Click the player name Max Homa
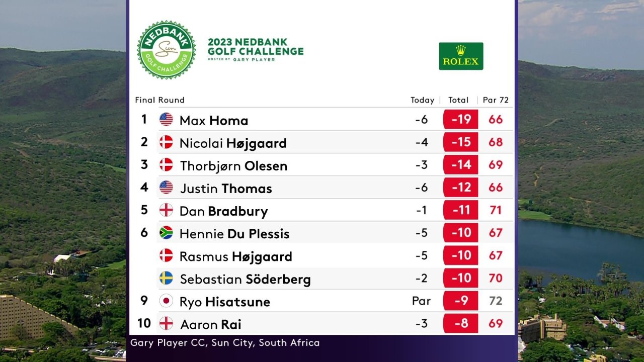The width and height of the screenshot is (644, 362). click(214, 121)
